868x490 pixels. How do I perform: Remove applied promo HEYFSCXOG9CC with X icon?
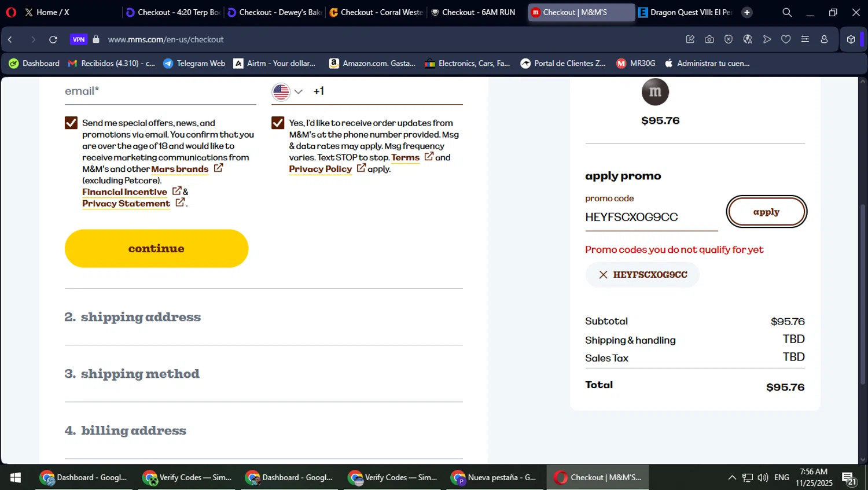pyautogui.click(x=603, y=275)
